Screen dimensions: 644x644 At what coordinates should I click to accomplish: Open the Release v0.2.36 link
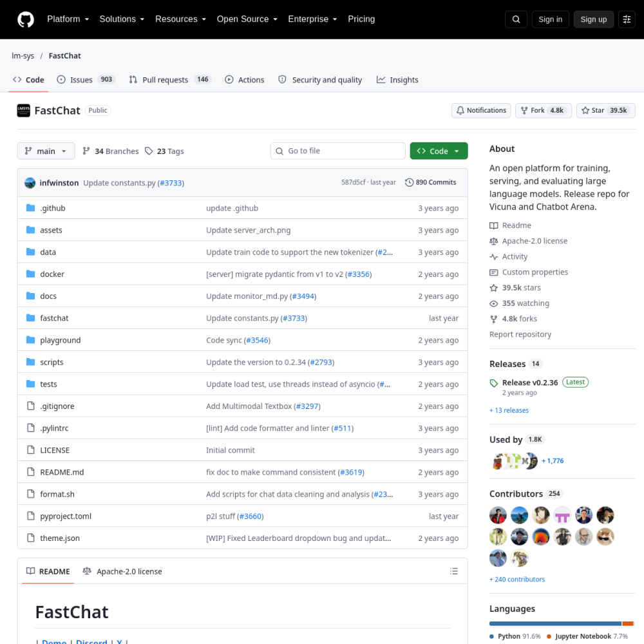pos(530,383)
